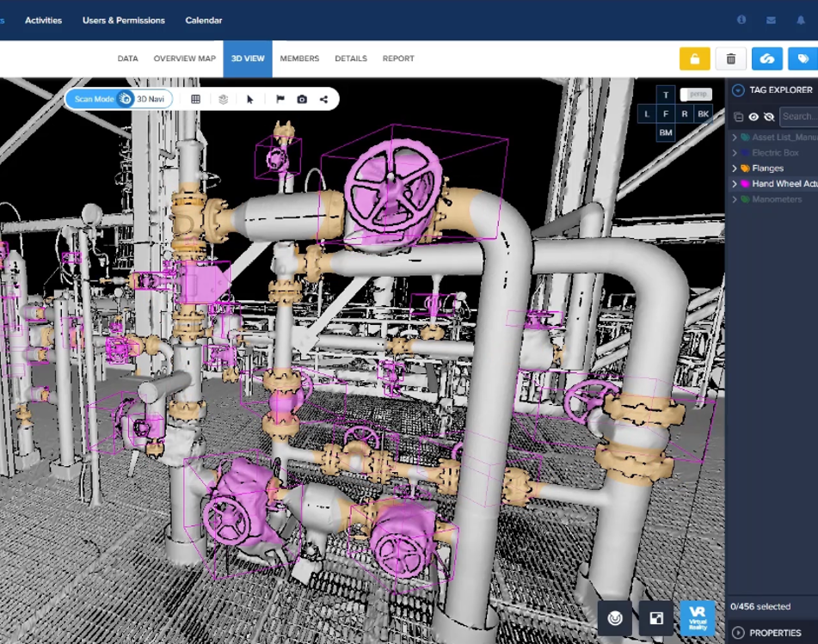Switch to the REPORT tab
This screenshot has width=818, height=644.
pyautogui.click(x=398, y=58)
